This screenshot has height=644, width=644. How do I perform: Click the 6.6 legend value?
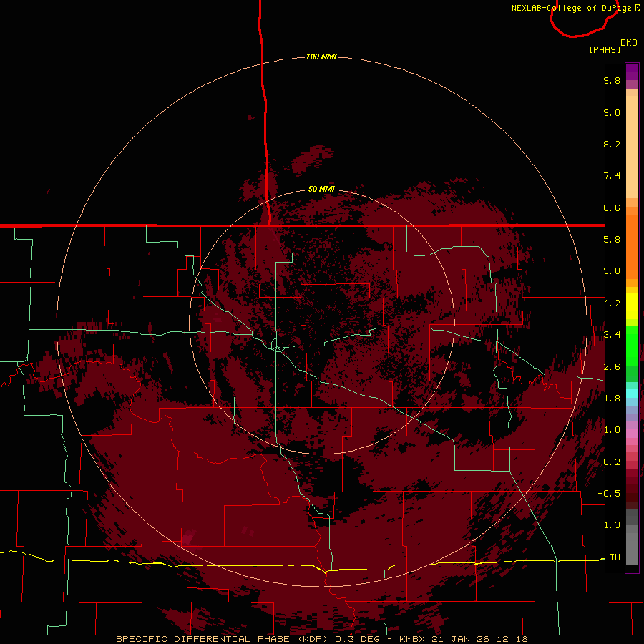pyautogui.click(x=612, y=208)
